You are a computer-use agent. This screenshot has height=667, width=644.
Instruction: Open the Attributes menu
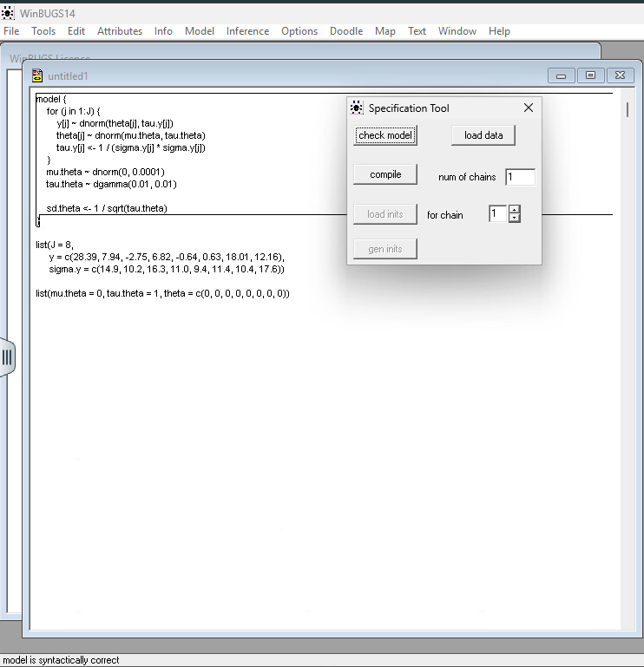[x=120, y=31]
